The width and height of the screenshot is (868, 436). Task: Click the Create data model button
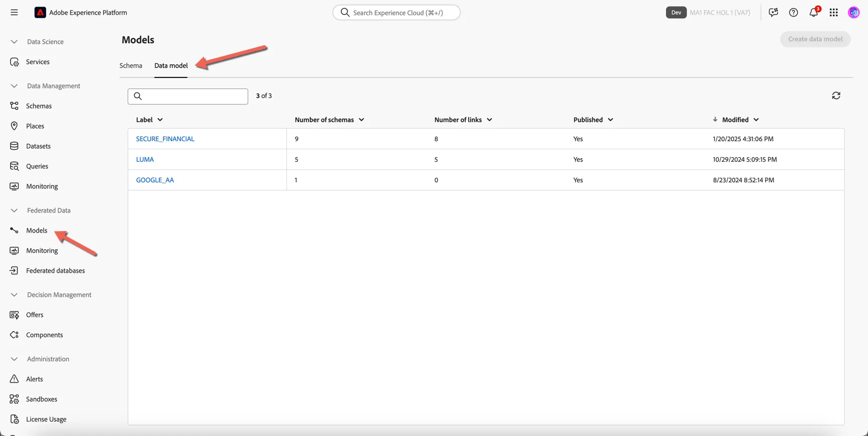pyautogui.click(x=815, y=39)
